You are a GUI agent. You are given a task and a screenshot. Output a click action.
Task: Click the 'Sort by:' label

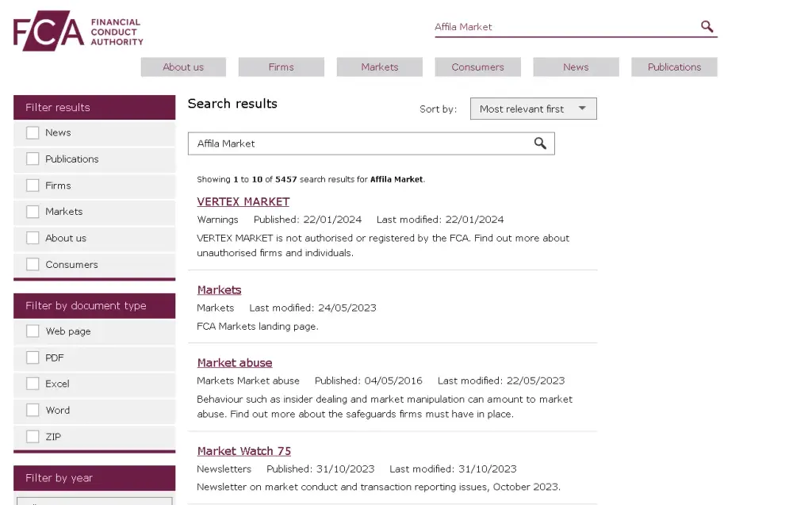438,109
